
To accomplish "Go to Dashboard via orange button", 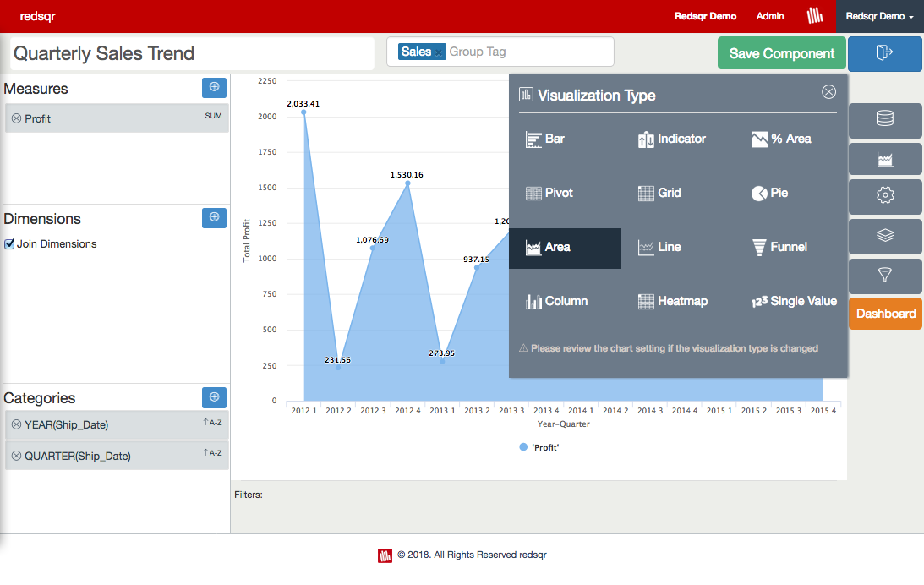I will coord(886,314).
